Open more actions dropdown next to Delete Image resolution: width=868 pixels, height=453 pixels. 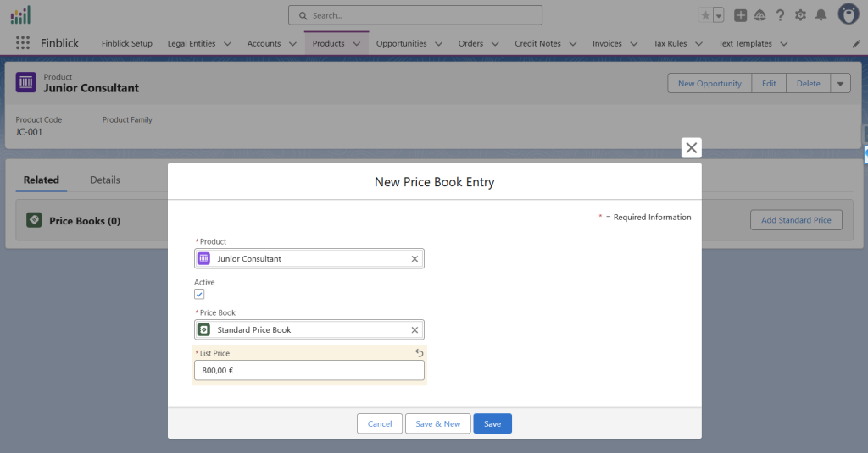(840, 83)
